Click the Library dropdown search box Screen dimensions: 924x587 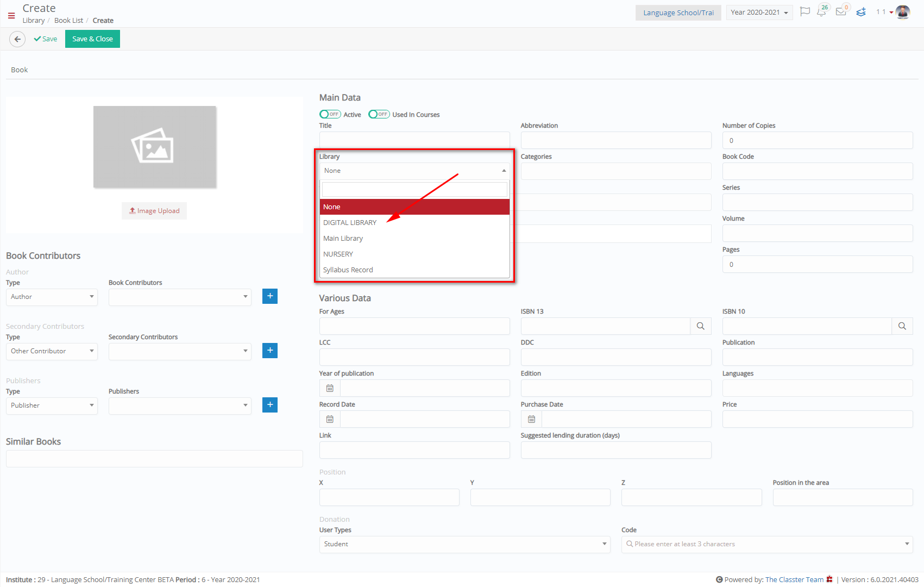click(414, 189)
